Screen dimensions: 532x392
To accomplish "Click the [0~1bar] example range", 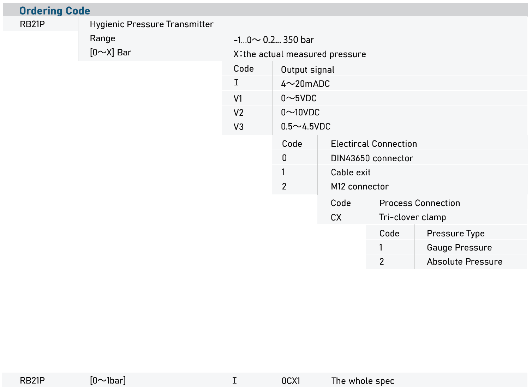I will tap(108, 381).
